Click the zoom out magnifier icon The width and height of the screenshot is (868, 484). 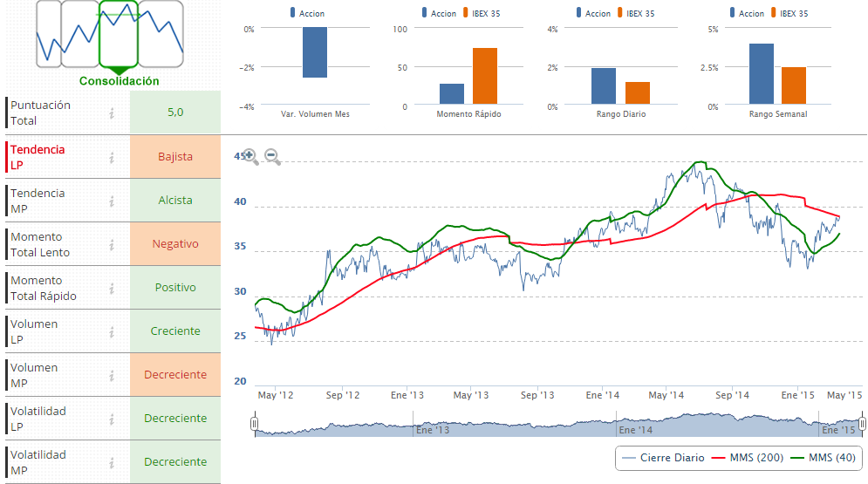pyautogui.click(x=272, y=157)
